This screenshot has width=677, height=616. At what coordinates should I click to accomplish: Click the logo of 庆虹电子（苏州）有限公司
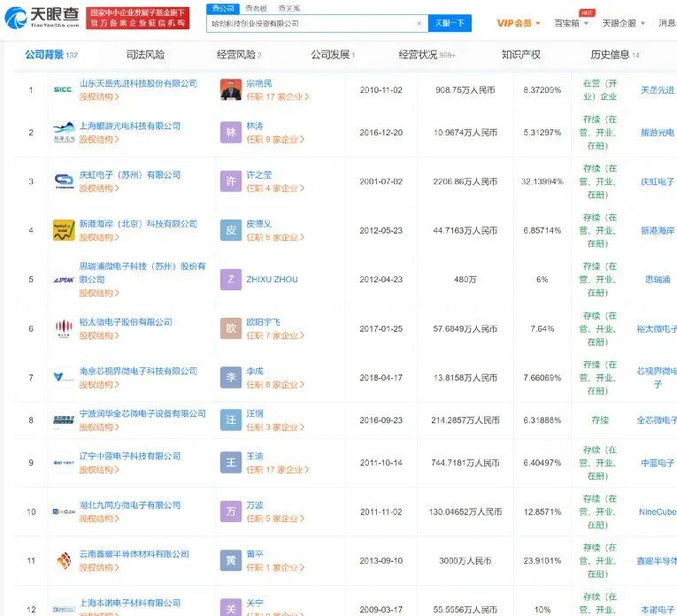point(64,181)
